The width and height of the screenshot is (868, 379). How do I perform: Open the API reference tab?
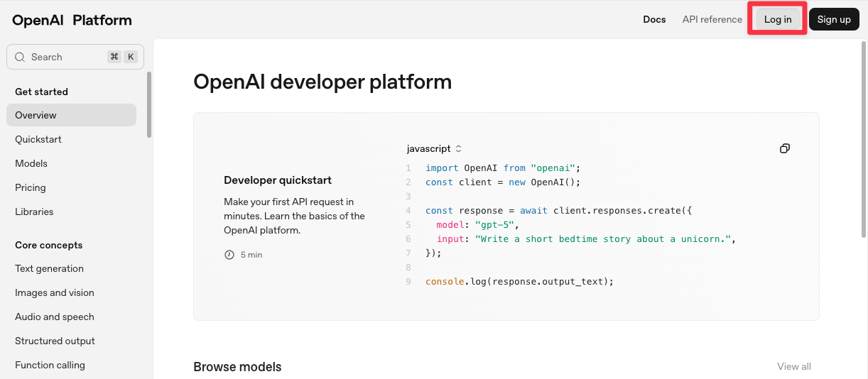[x=712, y=19]
